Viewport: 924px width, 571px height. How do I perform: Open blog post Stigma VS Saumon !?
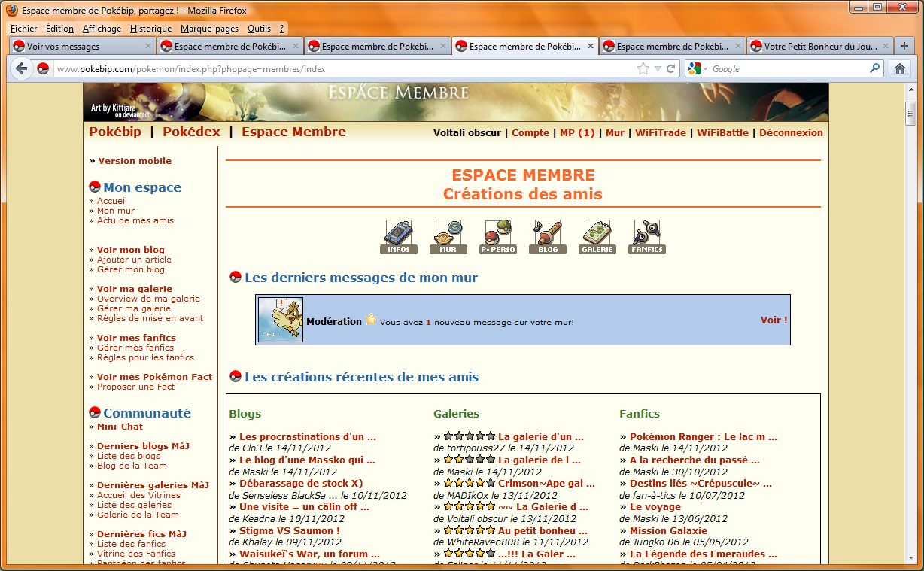[290, 530]
